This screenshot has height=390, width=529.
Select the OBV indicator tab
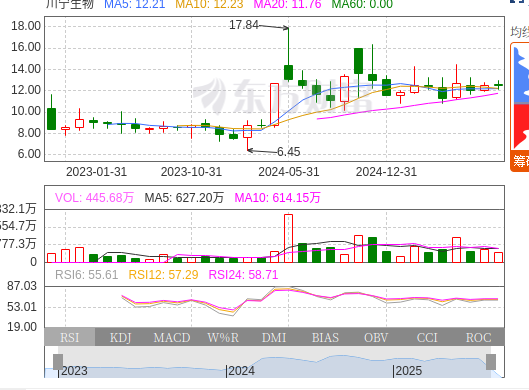[376, 337]
